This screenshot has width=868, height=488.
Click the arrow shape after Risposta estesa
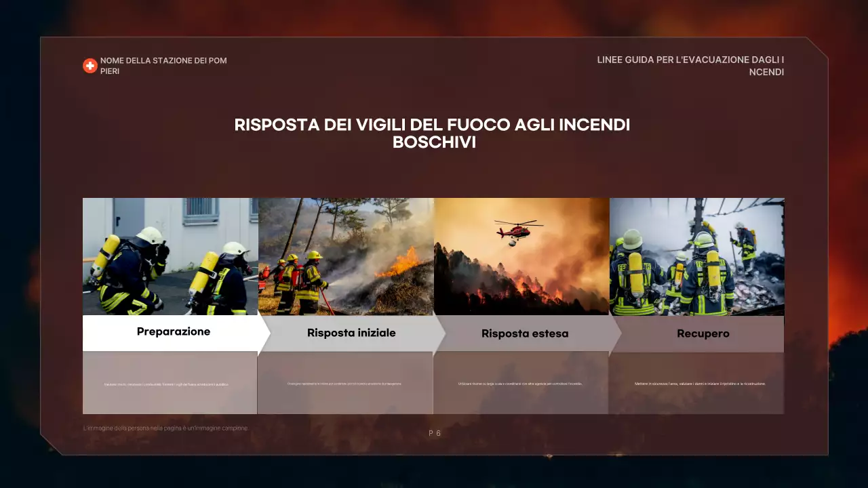(615, 333)
